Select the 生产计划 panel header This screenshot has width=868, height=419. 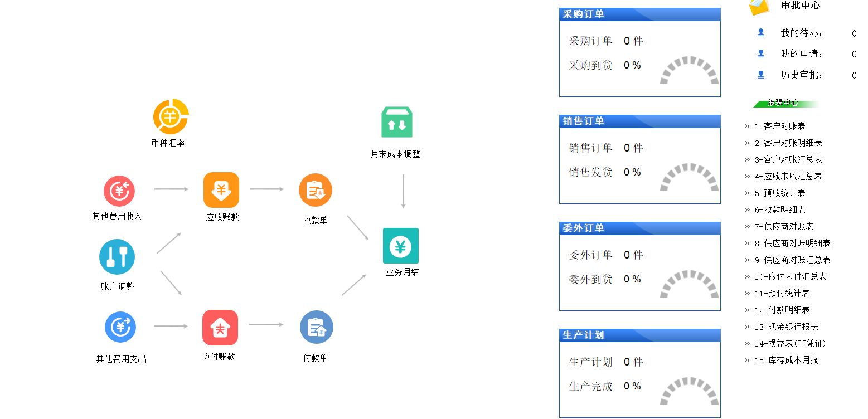click(x=639, y=335)
